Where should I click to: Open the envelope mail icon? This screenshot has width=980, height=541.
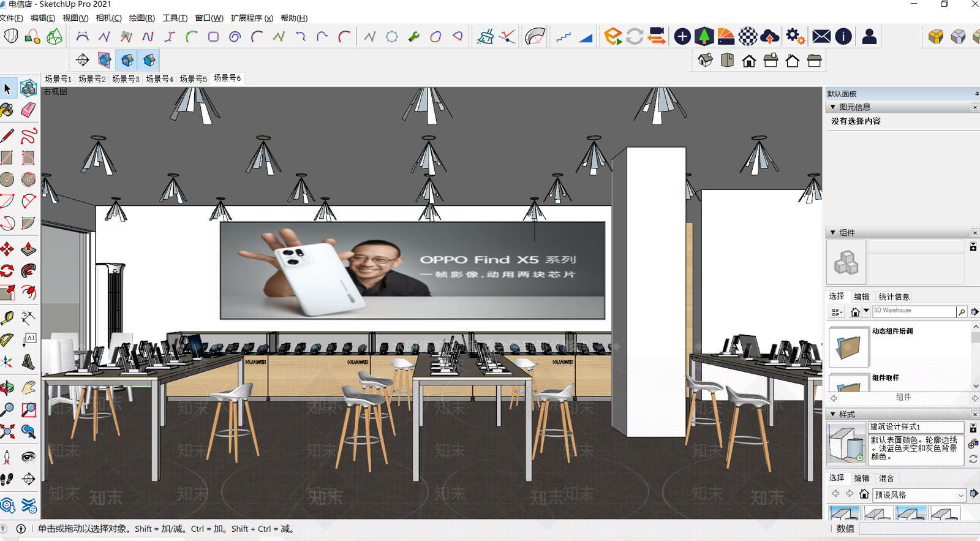[821, 37]
